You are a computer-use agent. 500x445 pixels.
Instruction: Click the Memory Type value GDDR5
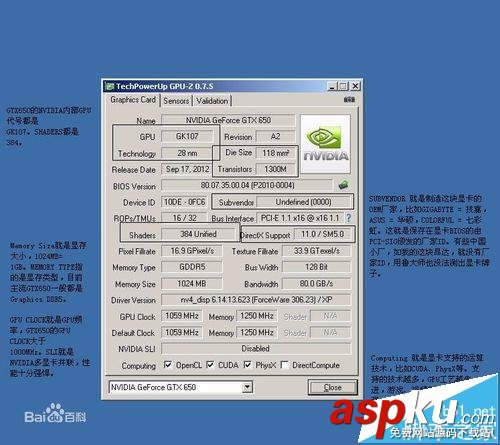point(192,267)
